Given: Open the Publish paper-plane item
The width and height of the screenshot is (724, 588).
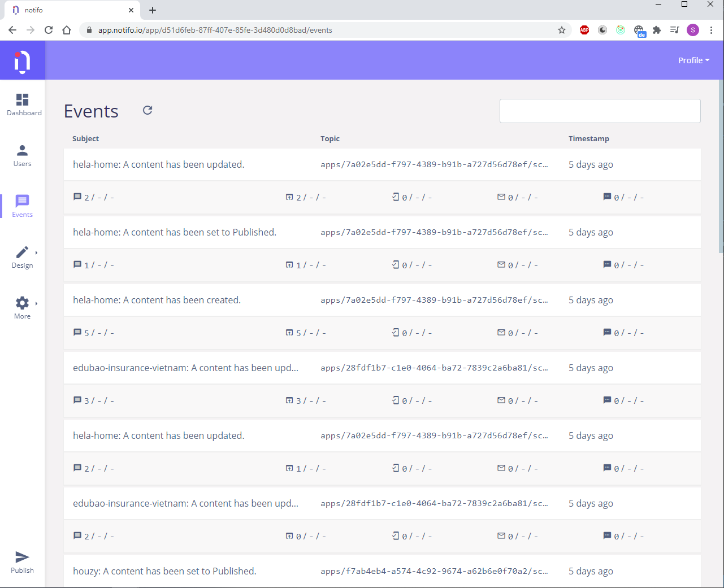Looking at the screenshot, I should (23, 563).
